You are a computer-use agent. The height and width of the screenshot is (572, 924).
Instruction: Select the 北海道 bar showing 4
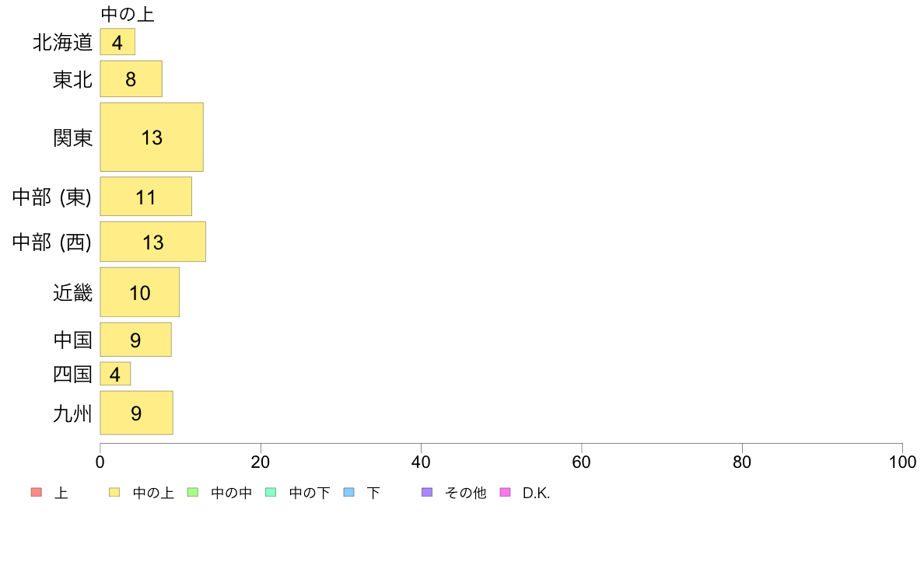(x=117, y=42)
